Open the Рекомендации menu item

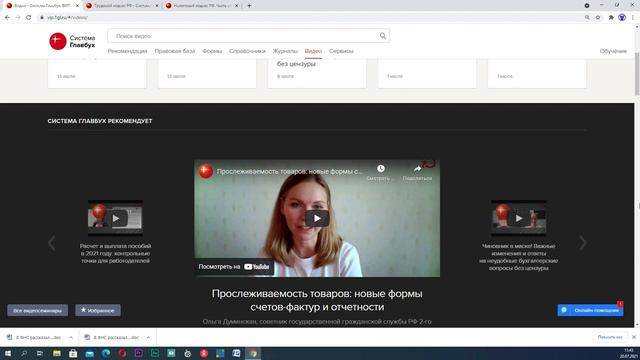127,51
